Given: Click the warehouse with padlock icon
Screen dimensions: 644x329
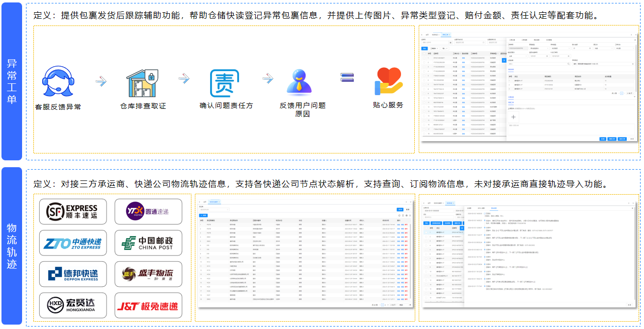Looking at the screenshot, I should click(x=142, y=82).
